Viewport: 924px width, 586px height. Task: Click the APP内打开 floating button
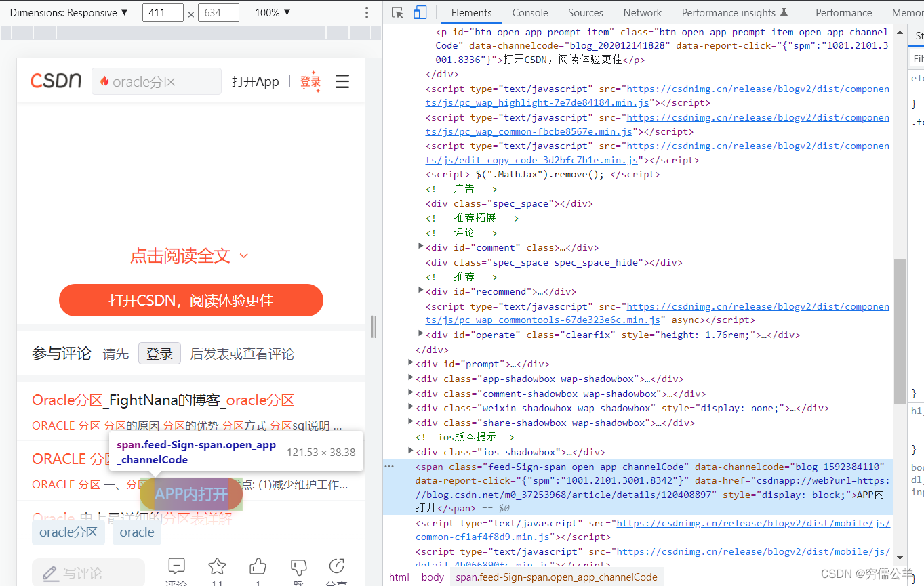[191, 494]
